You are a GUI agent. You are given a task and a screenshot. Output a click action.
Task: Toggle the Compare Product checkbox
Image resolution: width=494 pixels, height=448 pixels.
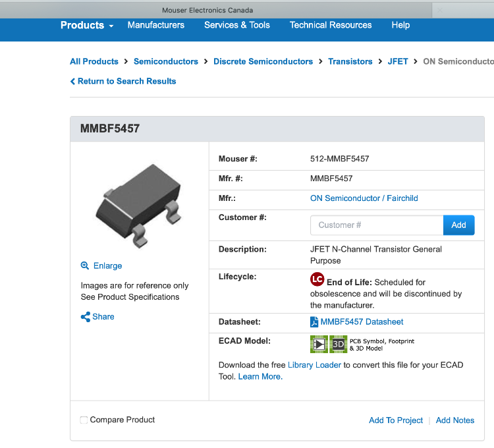click(x=84, y=420)
